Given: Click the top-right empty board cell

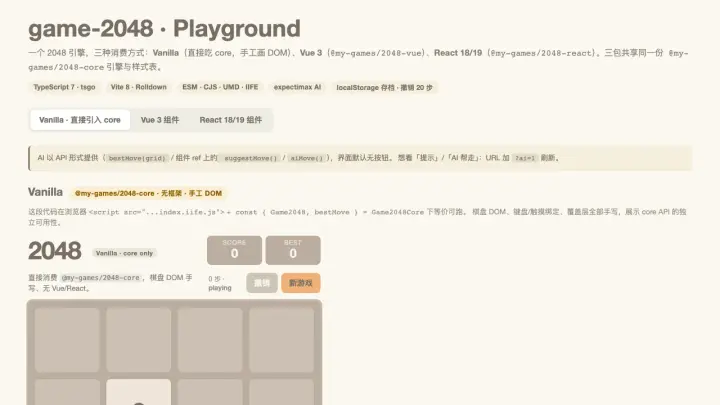Looking at the screenshot, I should [x=281, y=340].
